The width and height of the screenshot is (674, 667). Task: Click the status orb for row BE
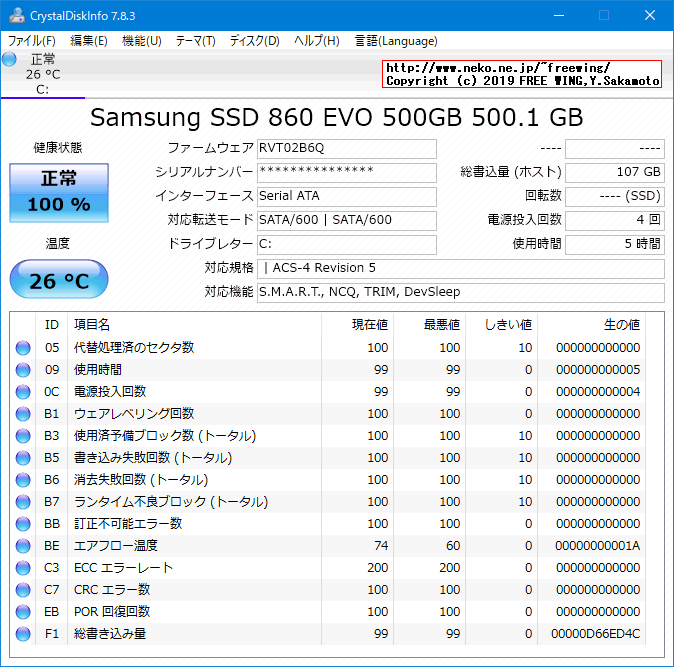click(x=23, y=546)
